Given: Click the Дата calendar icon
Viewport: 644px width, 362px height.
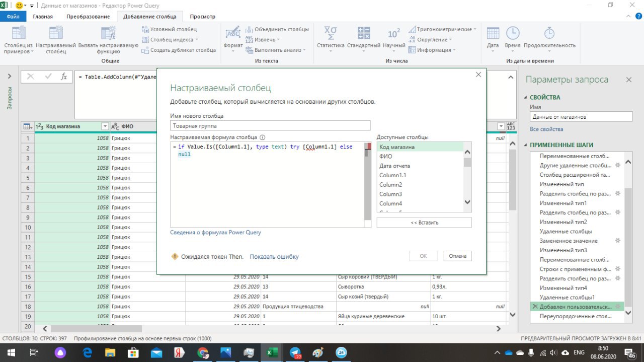Looking at the screenshot, I should pyautogui.click(x=493, y=33).
